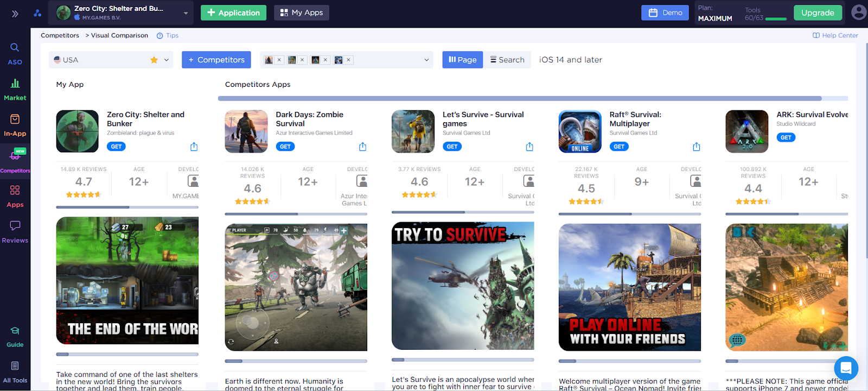Click the 'iOS 14 and later' label
This screenshot has height=391, width=868.
pos(571,60)
